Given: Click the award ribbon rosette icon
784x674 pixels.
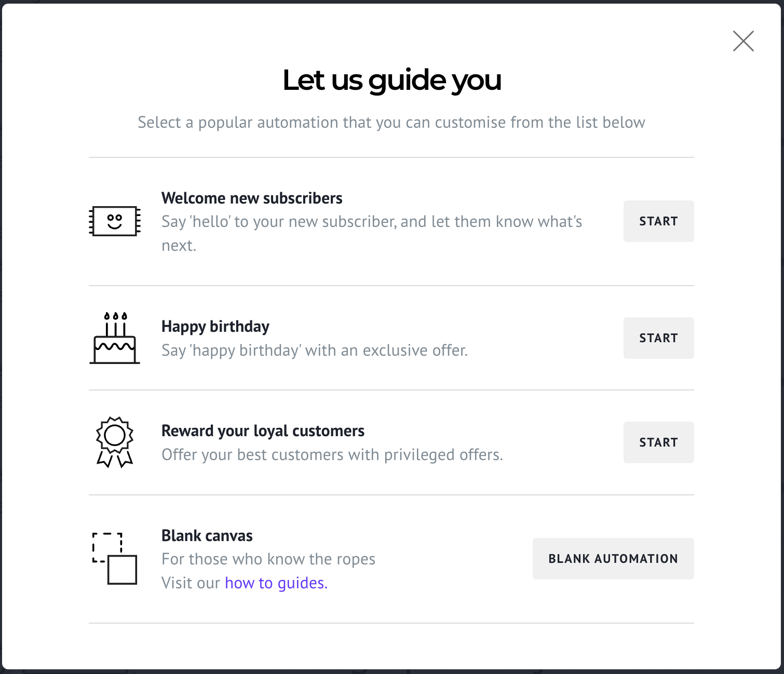Looking at the screenshot, I should pyautogui.click(x=115, y=442).
